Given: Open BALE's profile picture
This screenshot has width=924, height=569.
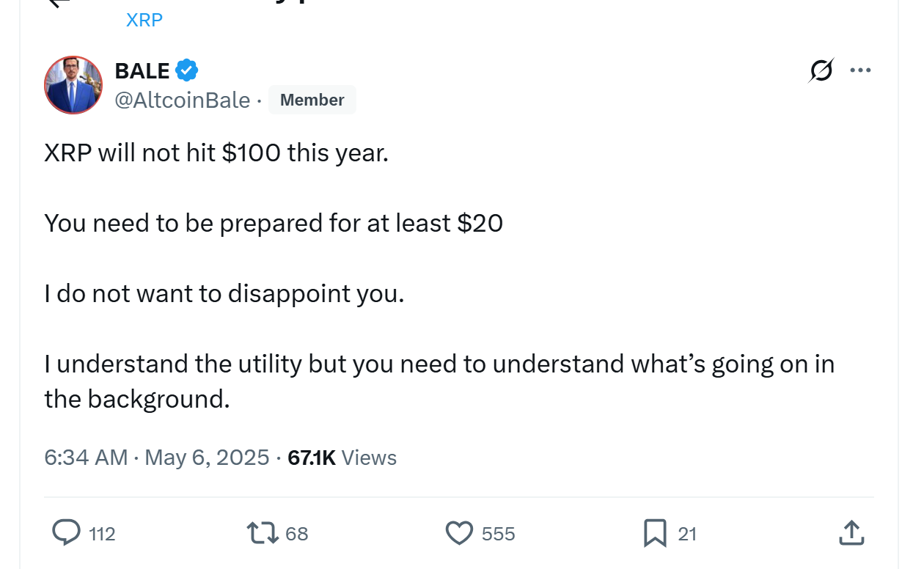Looking at the screenshot, I should point(73,85).
